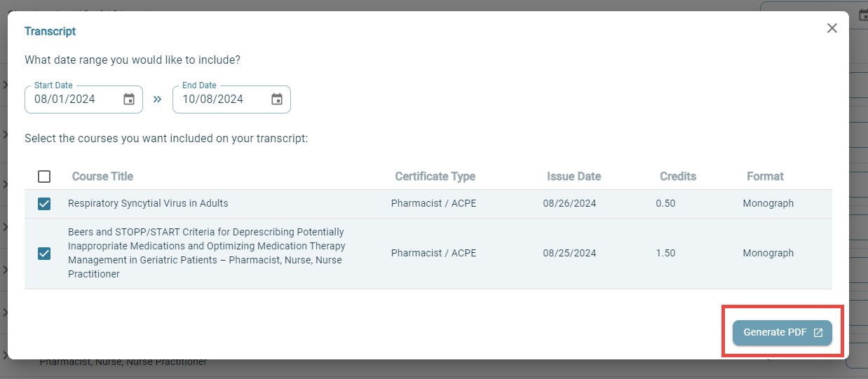This screenshot has width=868, height=379.
Task: Toggle the select-all courses checkbox in header
Action: coord(44,177)
